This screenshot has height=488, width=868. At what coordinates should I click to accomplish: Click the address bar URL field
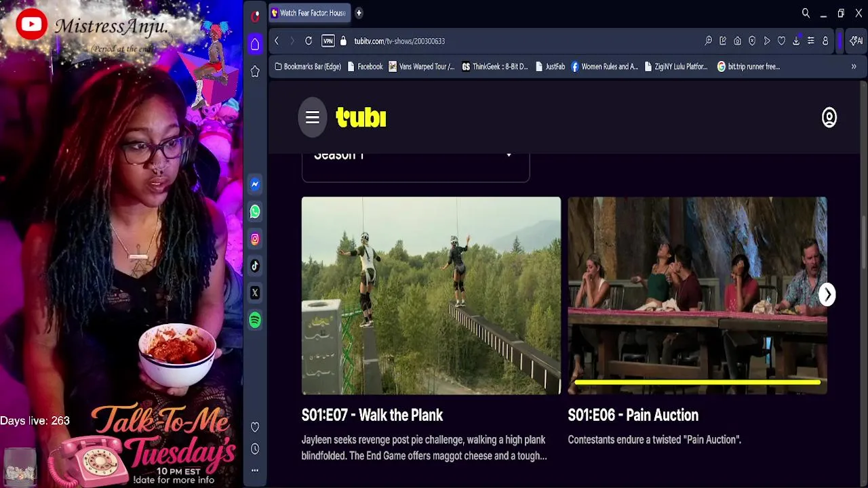click(522, 41)
